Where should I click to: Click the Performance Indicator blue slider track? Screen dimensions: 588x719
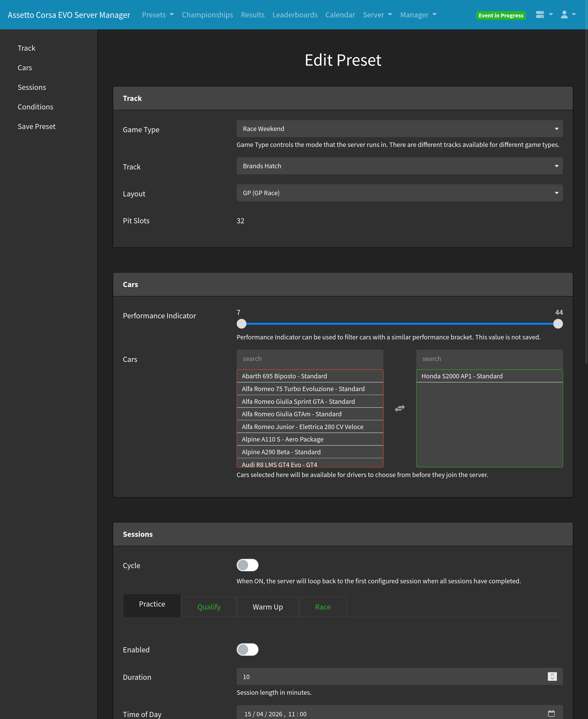coord(400,324)
